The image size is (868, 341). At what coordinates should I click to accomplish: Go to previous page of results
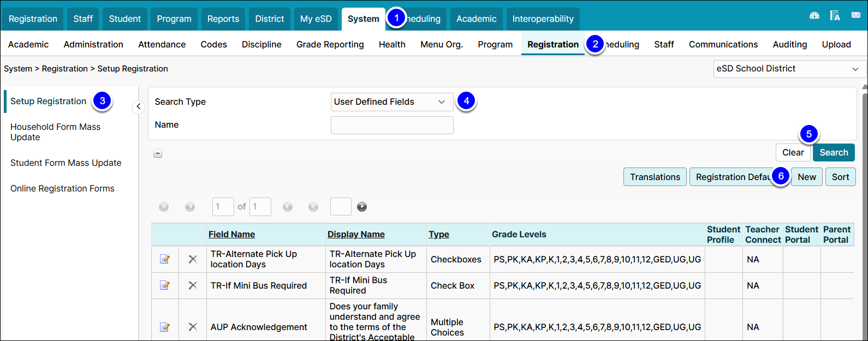tap(190, 207)
